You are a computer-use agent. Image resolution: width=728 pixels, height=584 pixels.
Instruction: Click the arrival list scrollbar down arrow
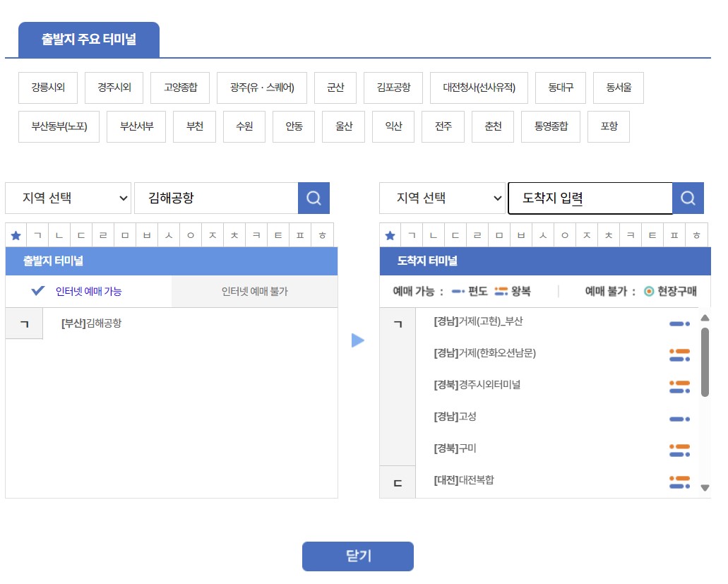[705, 488]
